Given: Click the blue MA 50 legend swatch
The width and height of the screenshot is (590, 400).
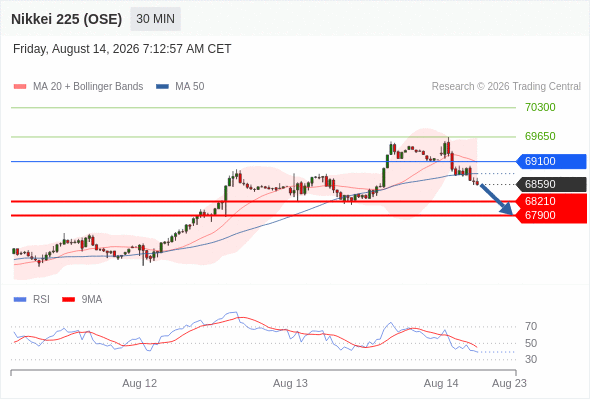Looking at the screenshot, I should pos(162,87).
